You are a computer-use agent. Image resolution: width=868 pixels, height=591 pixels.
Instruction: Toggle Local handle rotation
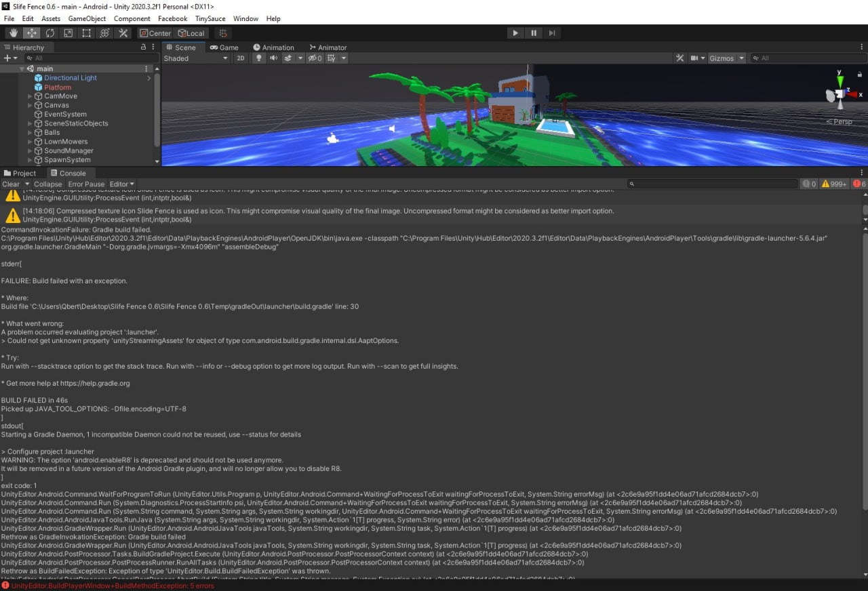coord(191,33)
